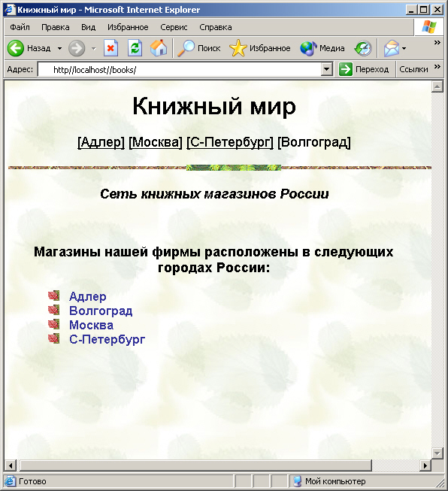Refresh the page with the Refresh icon
This screenshot has width=448, height=491.
click(135, 48)
